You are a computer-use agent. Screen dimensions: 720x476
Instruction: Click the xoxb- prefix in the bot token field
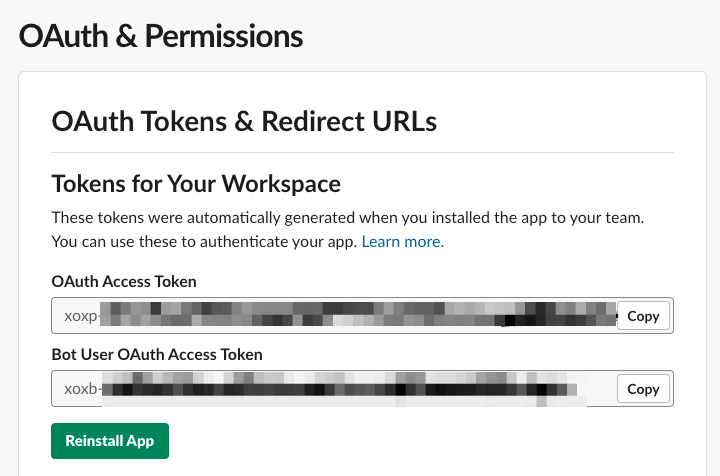tap(81, 389)
